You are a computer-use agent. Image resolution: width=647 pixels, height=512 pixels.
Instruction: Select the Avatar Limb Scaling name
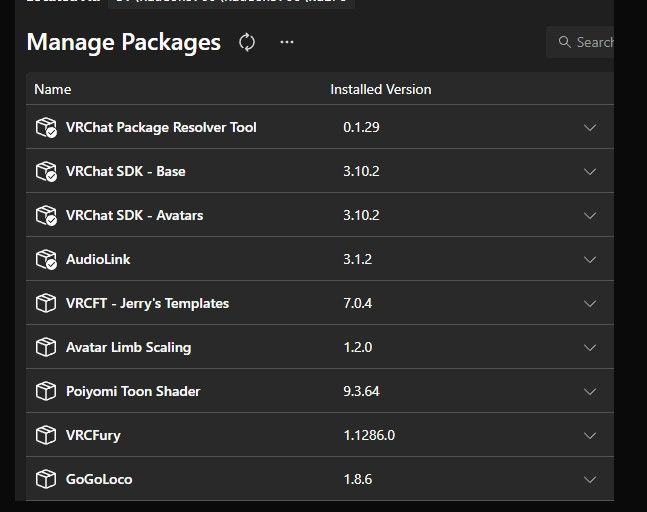pos(128,347)
